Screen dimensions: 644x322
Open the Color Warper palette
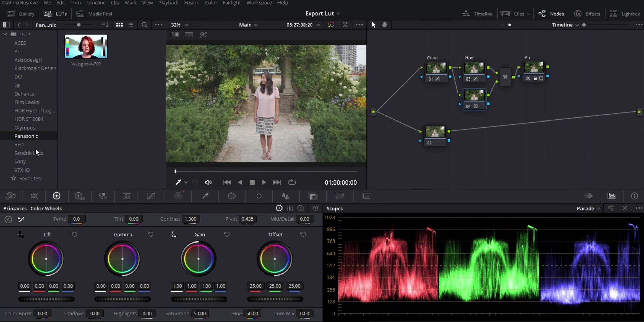(x=178, y=196)
